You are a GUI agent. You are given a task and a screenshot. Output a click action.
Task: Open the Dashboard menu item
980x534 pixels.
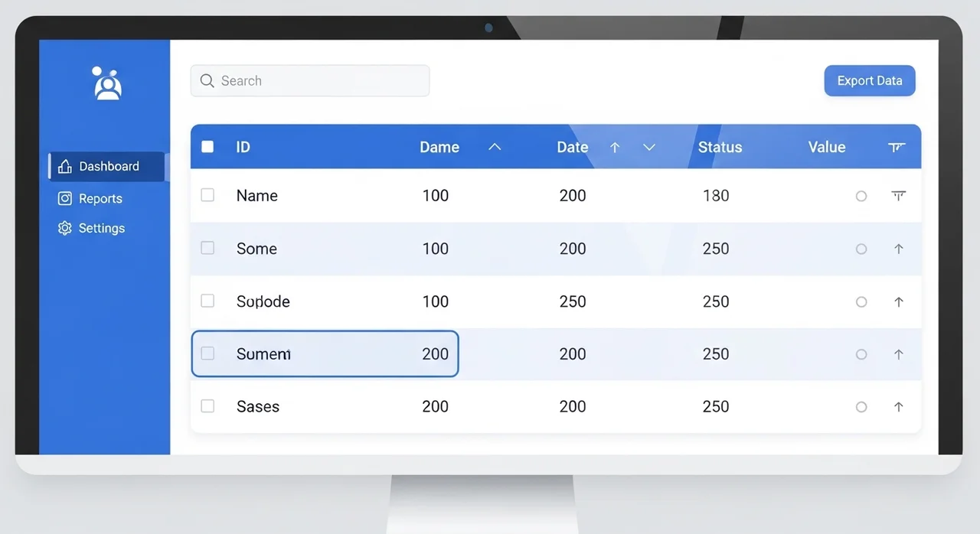coord(107,167)
